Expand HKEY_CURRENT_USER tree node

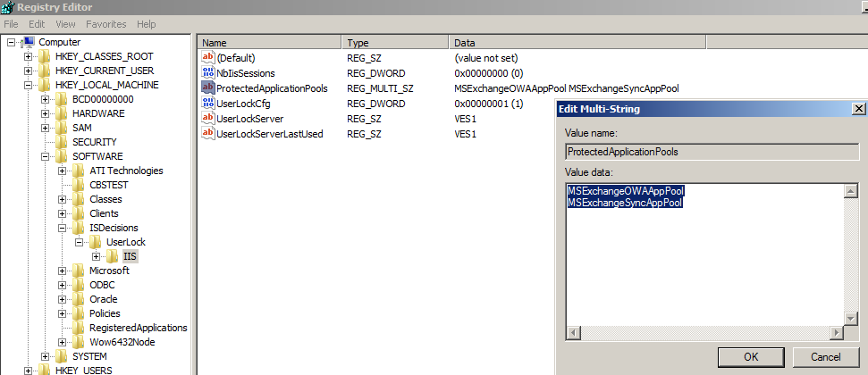[28, 71]
